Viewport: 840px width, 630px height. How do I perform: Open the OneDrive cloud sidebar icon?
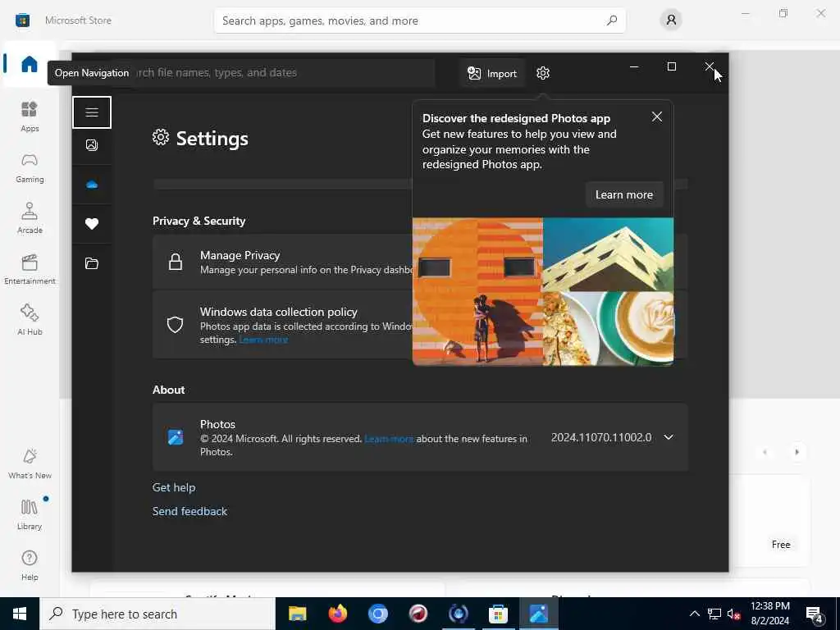(x=92, y=185)
